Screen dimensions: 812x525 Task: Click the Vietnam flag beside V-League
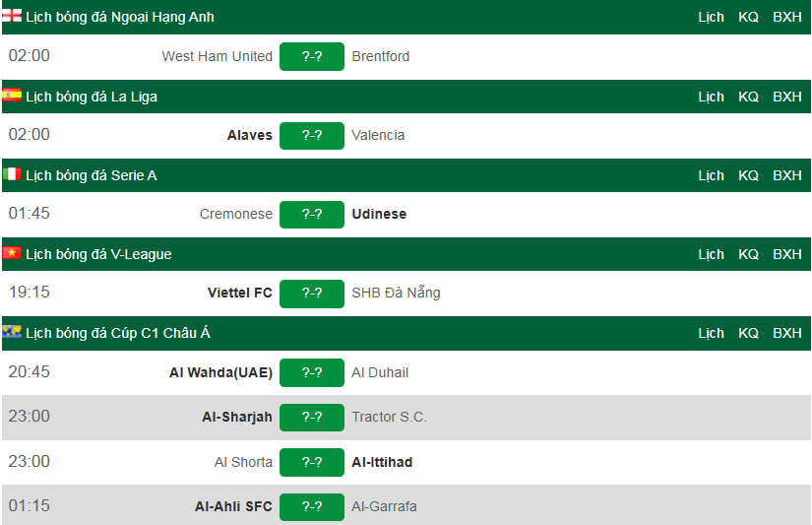pyautogui.click(x=12, y=254)
